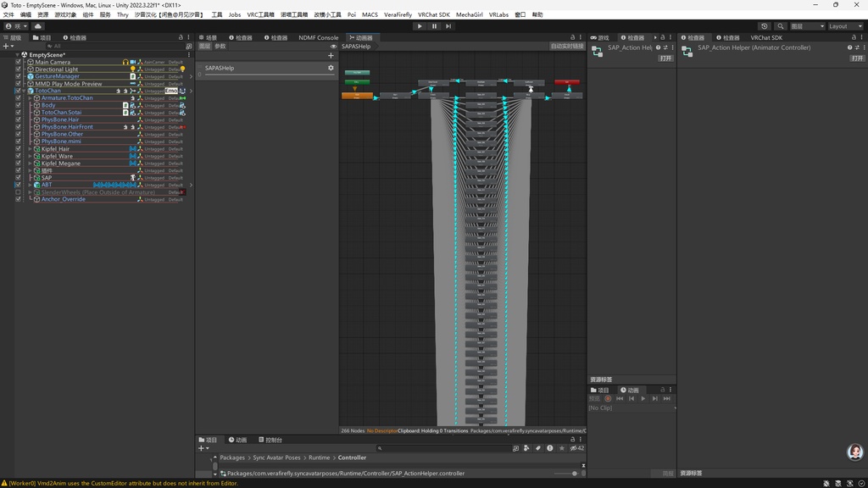Collapse the EmptyScene tree
Screen dimensions: 868x488
(x=18, y=55)
